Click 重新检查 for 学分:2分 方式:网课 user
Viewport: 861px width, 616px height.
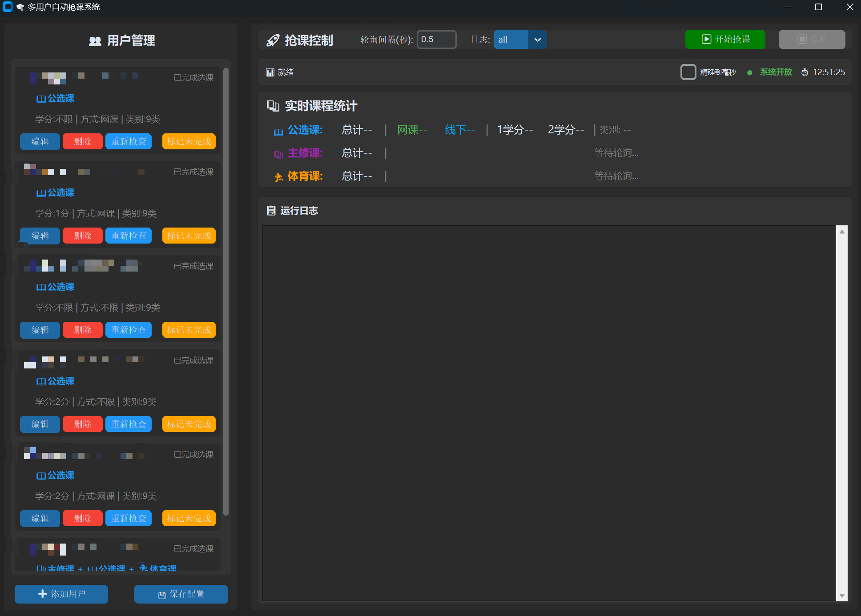(x=129, y=519)
